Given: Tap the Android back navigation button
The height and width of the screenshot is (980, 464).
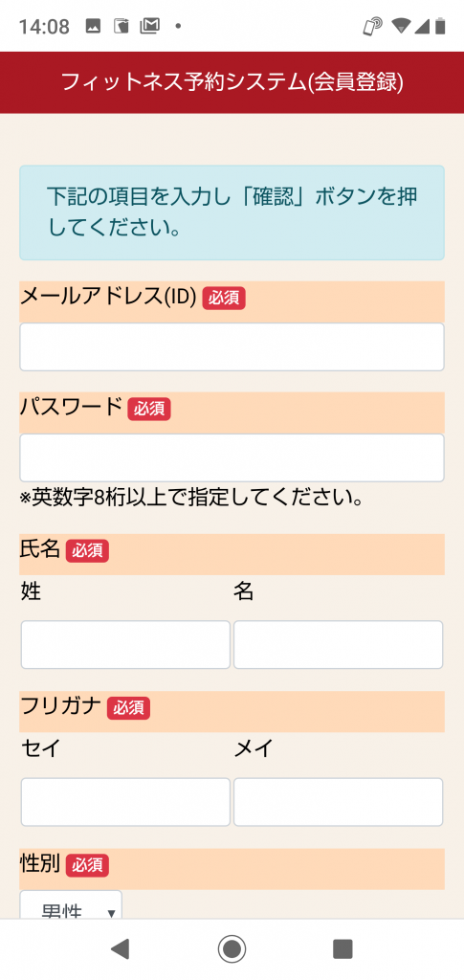Looking at the screenshot, I should click(x=120, y=948).
